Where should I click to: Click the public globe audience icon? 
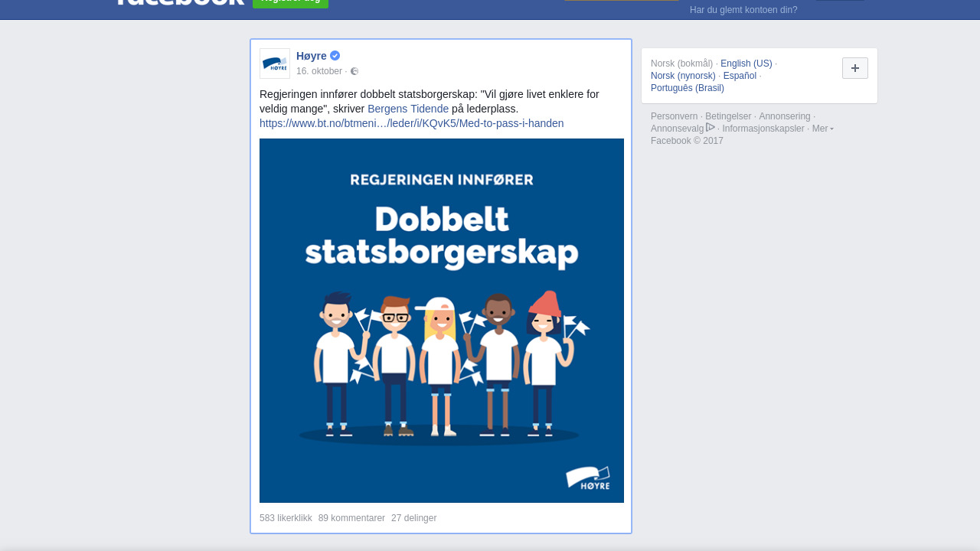click(x=354, y=71)
